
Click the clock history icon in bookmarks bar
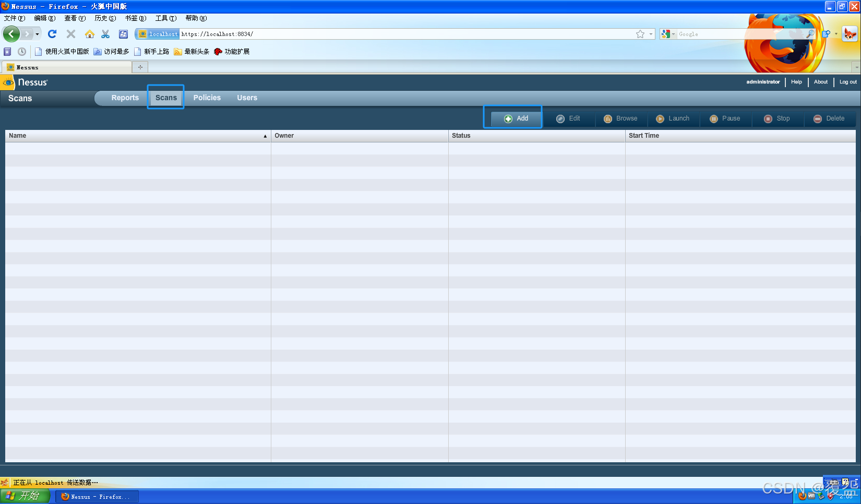(22, 52)
